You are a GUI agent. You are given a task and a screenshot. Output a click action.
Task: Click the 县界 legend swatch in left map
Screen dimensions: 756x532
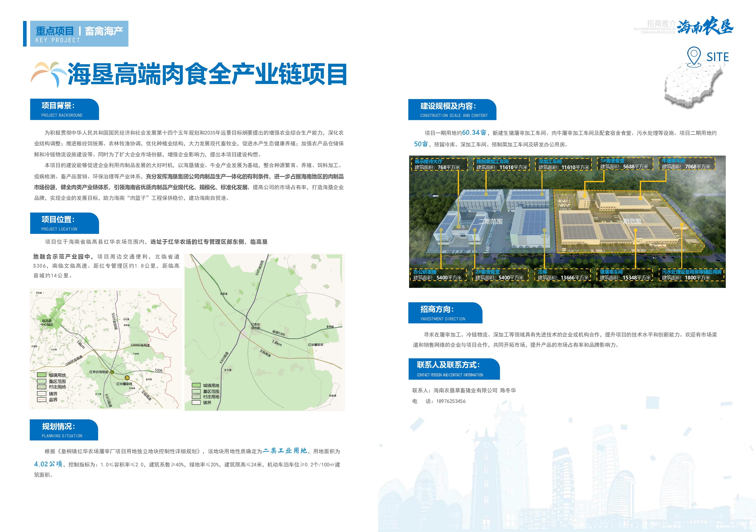(41, 400)
